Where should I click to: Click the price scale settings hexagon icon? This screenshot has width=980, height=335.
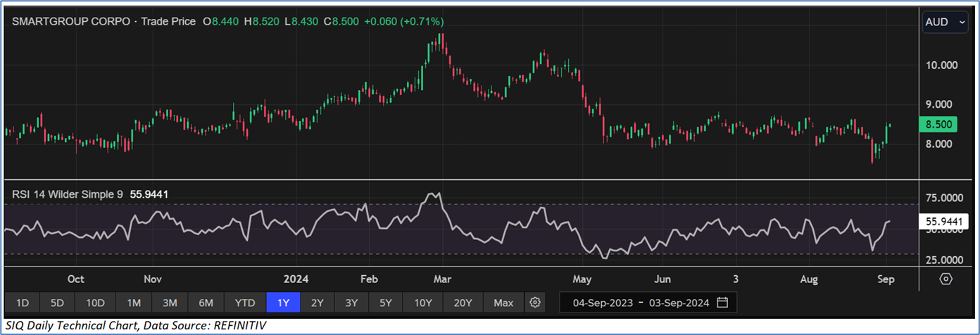click(x=946, y=279)
